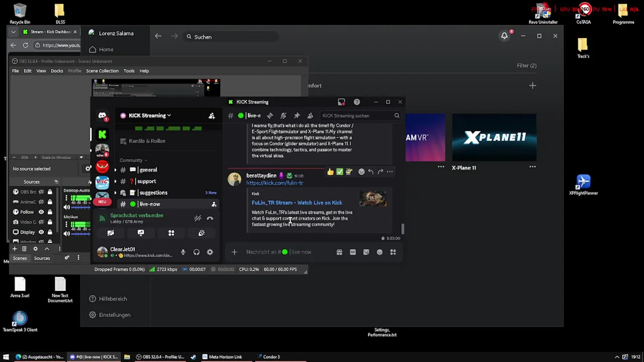Open gift icon in message bar
Viewport: 644px width, 362px height.
[339, 252]
